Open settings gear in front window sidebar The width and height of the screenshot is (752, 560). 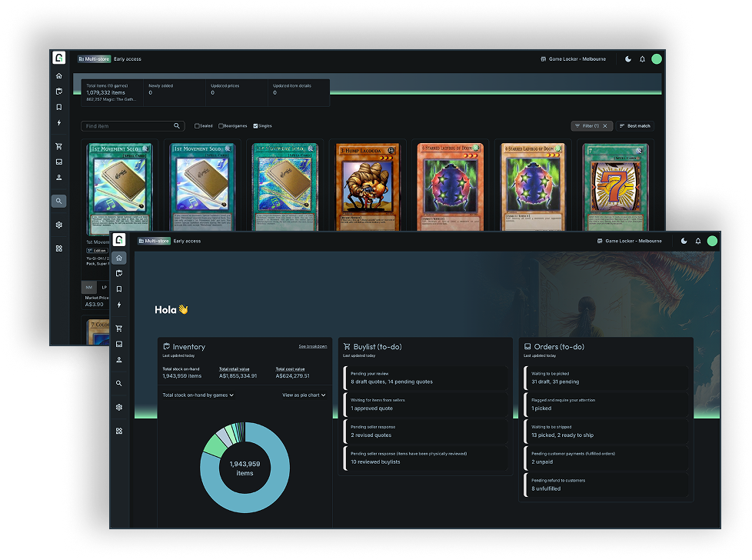coord(119,407)
